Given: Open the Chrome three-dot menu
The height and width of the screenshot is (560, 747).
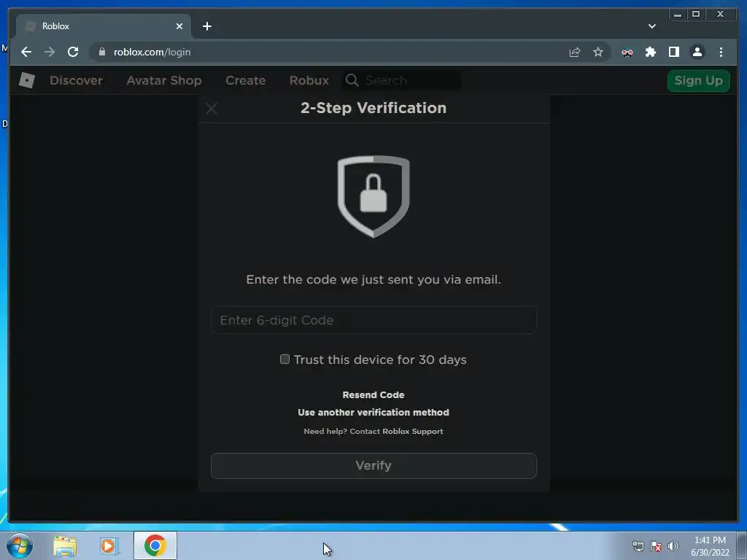Looking at the screenshot, I should 721,52.
